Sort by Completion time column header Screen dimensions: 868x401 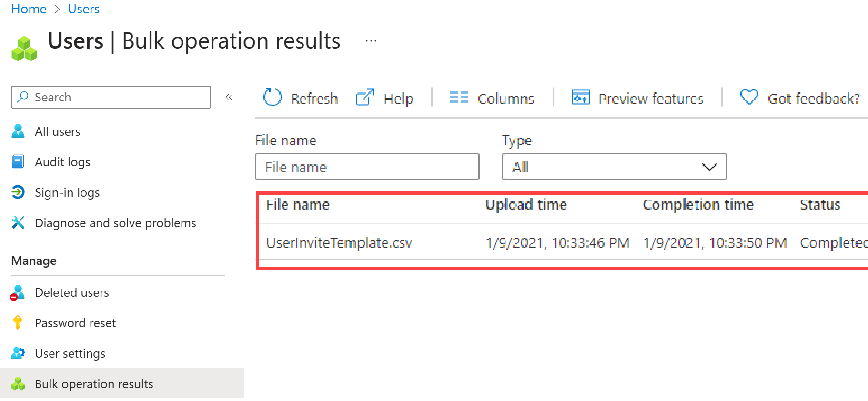[x=698, y=204]
